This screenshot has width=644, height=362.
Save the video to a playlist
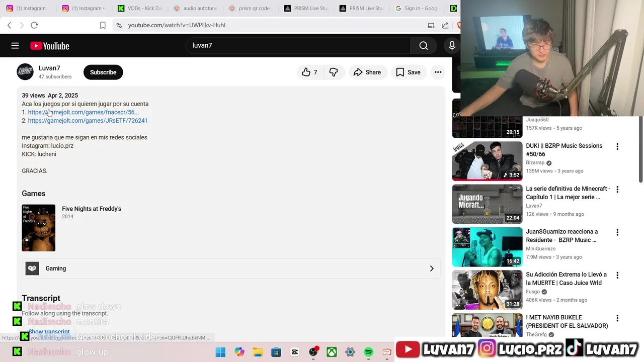click(408, 72)
